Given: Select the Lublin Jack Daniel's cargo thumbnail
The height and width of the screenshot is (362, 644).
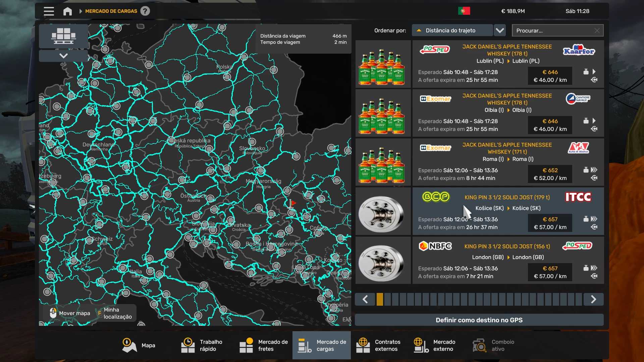Looking at the screenshot, I should (383, 64).
